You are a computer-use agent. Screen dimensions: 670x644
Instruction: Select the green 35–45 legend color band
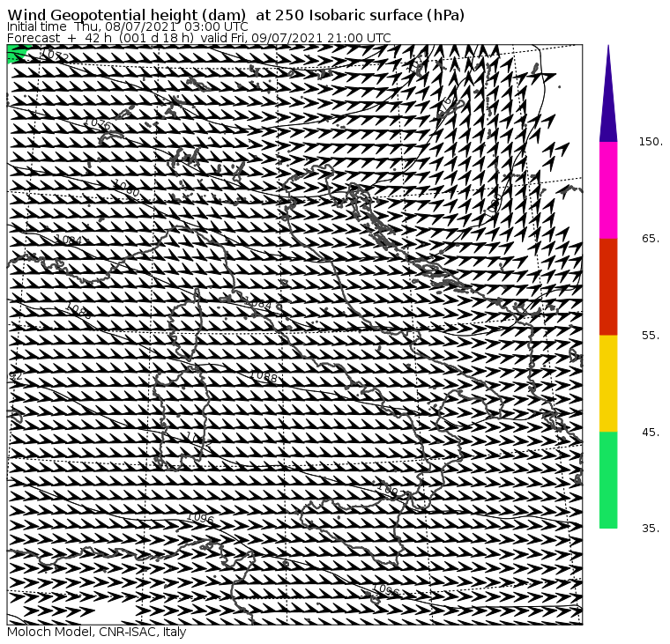[608, 480]
